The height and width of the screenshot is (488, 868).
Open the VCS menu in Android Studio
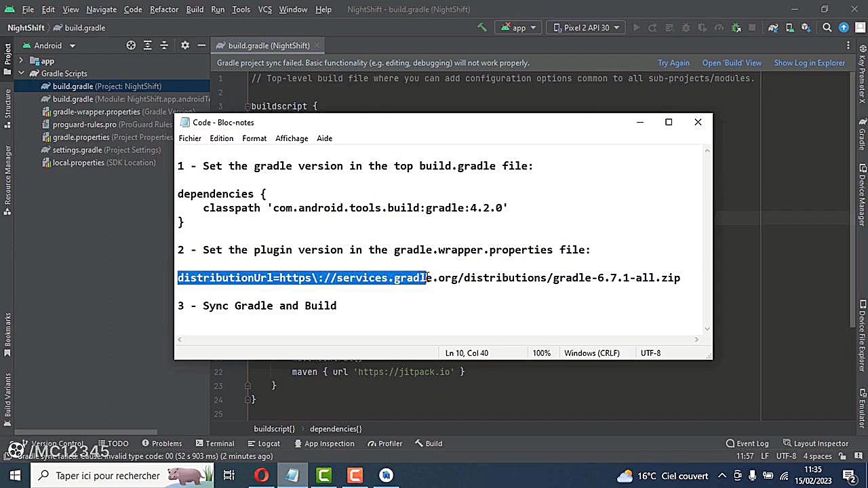pos(265,9)
